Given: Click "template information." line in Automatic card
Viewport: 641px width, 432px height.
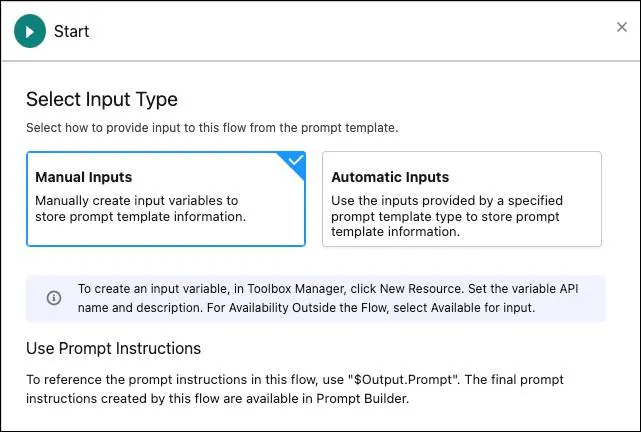Looking at the screenshot, I should [x=395, y=232].
